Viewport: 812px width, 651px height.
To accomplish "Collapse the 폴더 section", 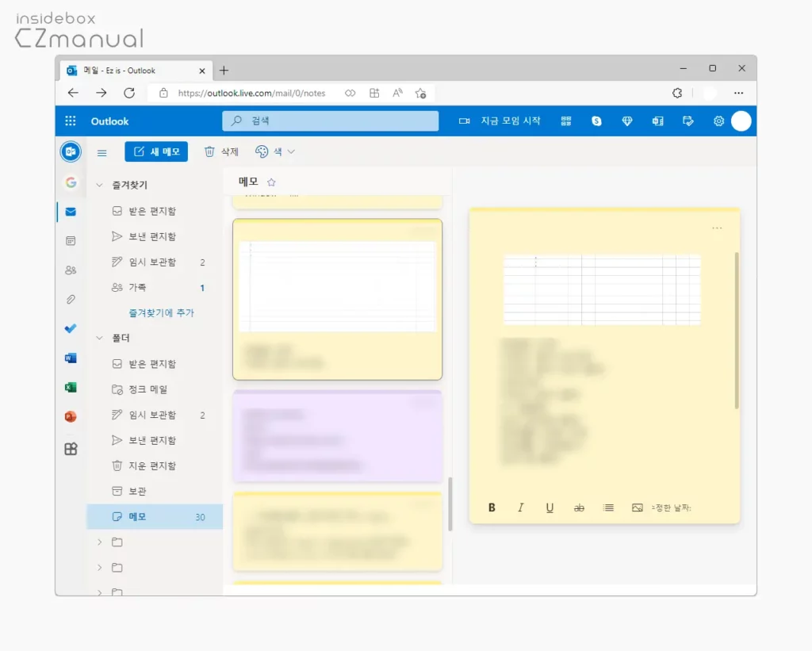I will (100, 338).
